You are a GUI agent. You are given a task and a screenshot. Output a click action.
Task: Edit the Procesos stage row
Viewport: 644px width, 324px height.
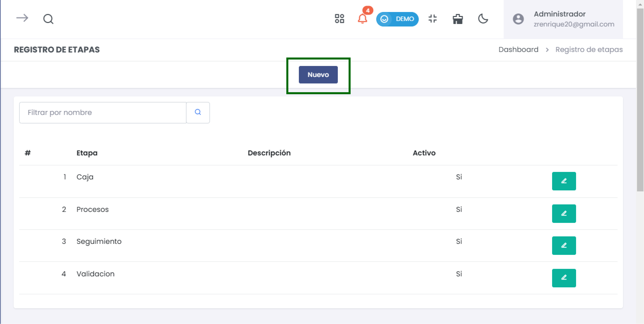(564, 214)
